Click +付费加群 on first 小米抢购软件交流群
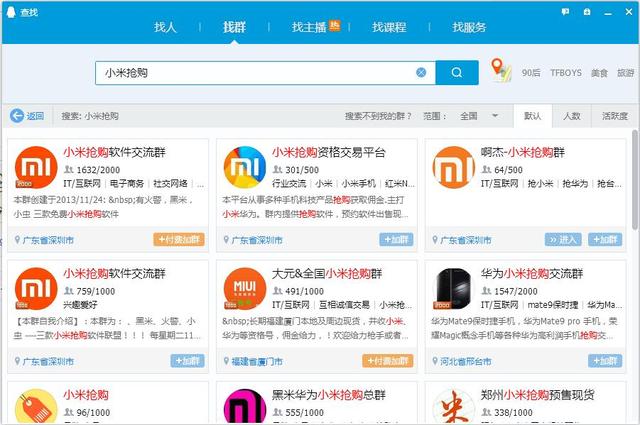This screenshot has width=640, height=425. pos(179,239)
